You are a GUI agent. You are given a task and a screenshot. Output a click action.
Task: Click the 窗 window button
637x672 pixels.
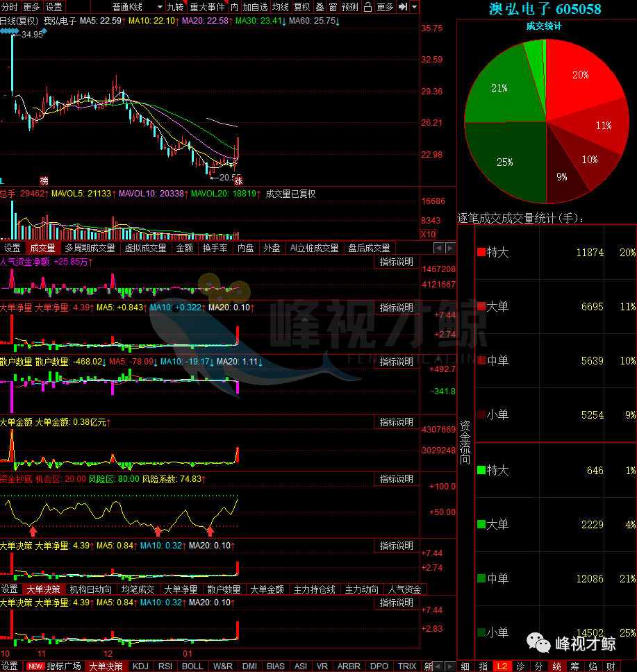click(x=333, y=7)
